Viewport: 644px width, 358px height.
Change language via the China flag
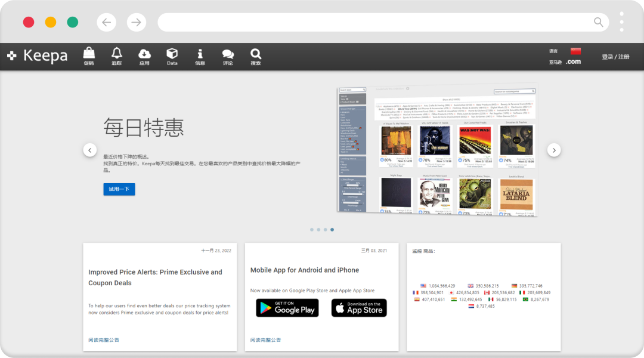coord(575,51)
